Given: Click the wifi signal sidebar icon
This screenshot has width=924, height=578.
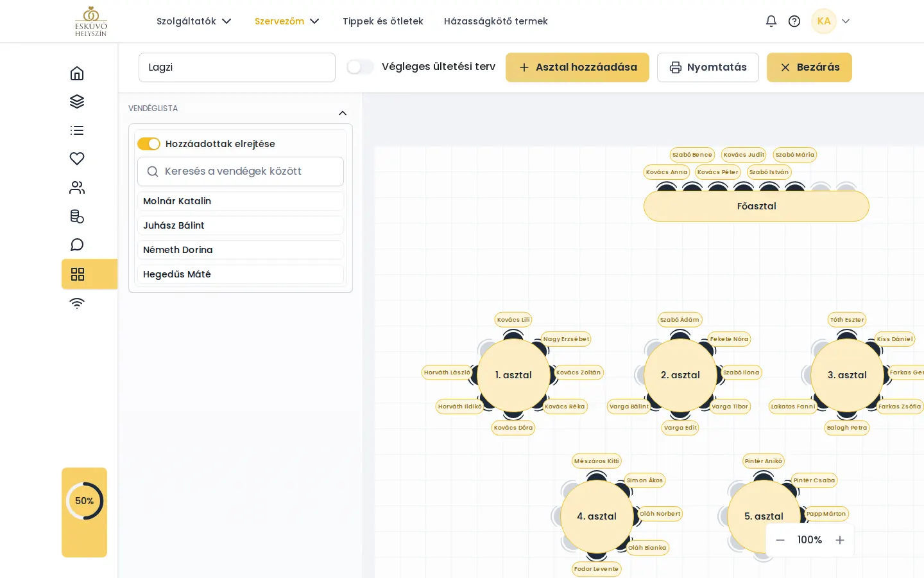Looking at the screenshot, I should (x=77, y=303).
